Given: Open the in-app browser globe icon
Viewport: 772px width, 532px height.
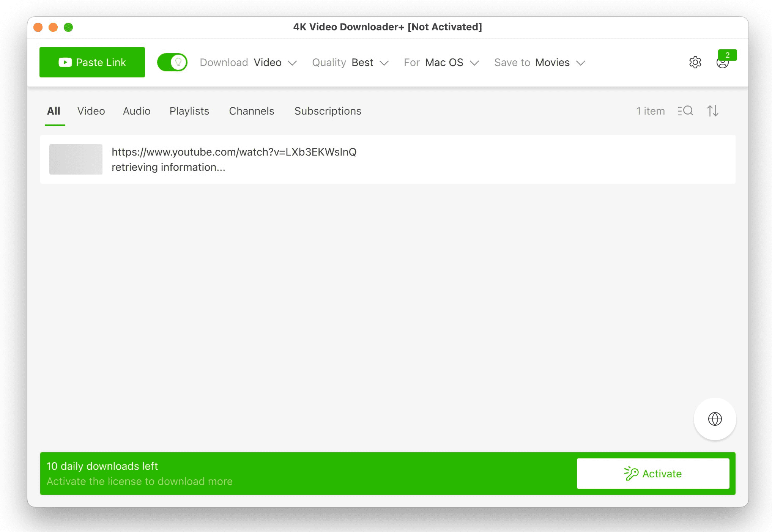Looking at the screenshot, I should coord(715,419).
